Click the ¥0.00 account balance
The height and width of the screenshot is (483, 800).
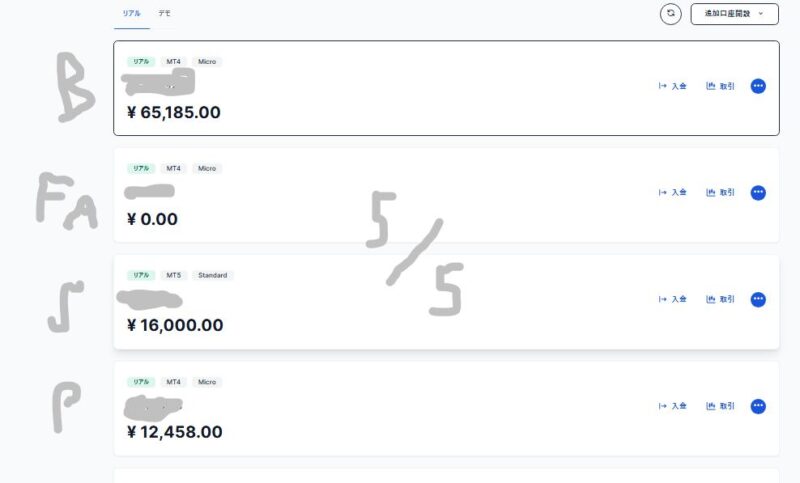click(x=152, y=219)
